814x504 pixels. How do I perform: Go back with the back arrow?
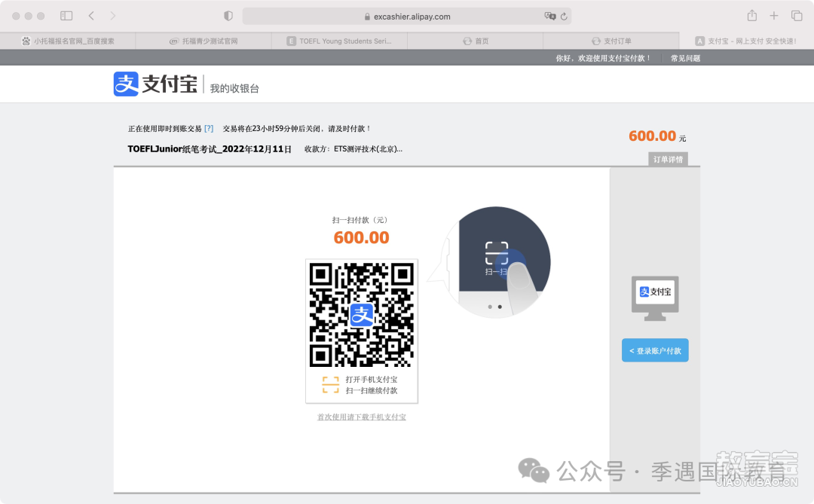point(91,16)
